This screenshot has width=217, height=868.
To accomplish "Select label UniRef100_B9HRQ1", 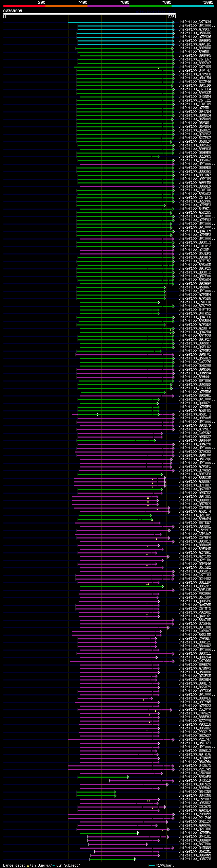I will click(195, 52).
